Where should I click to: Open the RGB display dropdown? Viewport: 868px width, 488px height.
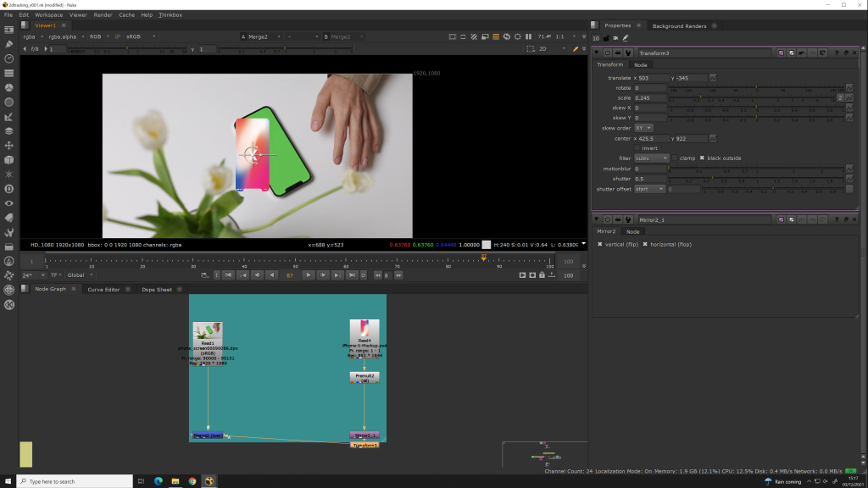100,36
